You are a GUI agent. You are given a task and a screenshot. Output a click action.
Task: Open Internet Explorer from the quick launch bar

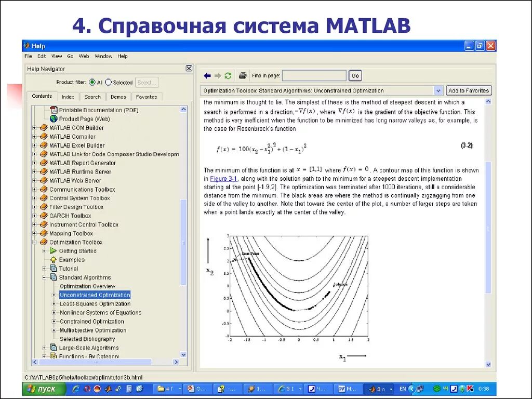[x=76, y=389]
